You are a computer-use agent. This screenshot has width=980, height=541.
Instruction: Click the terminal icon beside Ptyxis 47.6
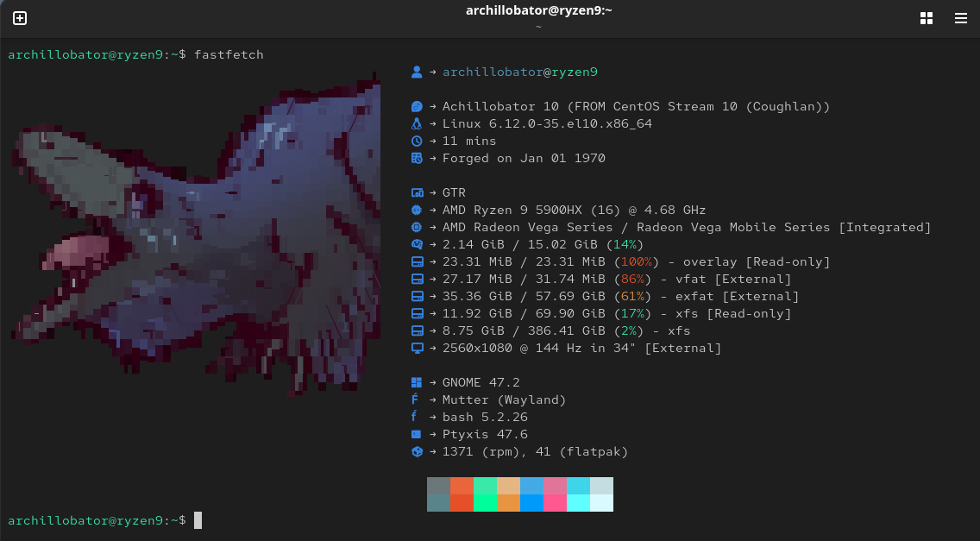(417, 434)
